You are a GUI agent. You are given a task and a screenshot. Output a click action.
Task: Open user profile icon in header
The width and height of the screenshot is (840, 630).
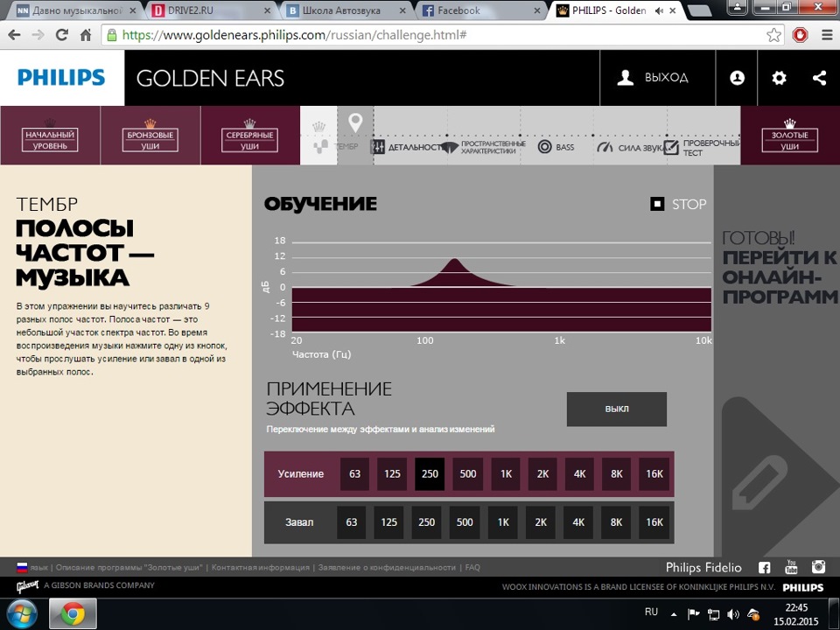737,78
